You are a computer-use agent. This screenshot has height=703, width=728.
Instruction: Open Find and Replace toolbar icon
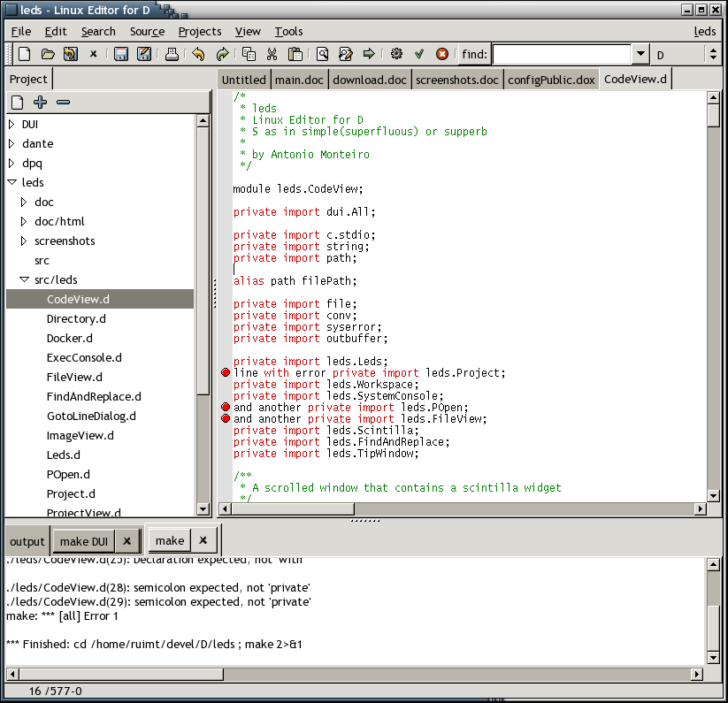[346, 54]
